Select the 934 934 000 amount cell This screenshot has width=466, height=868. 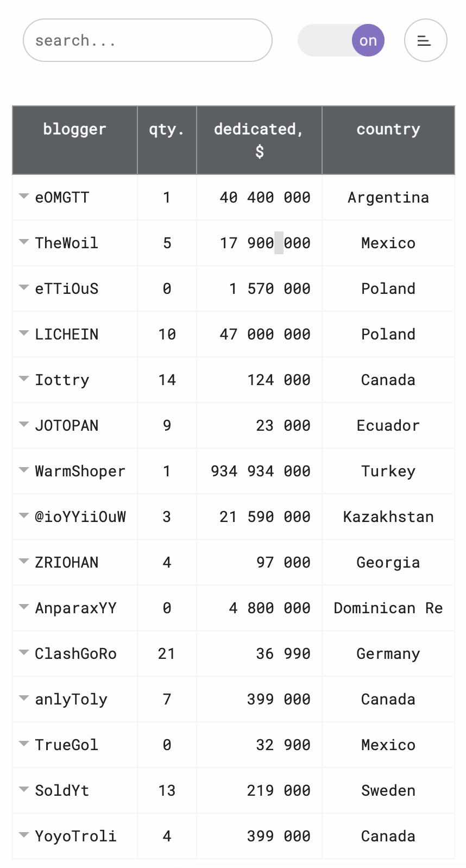click(259, 471)
